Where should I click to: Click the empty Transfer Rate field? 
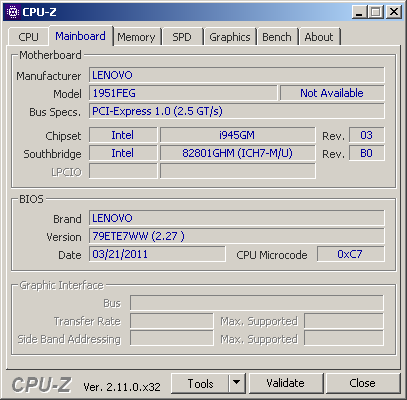(x=171, y=321)
